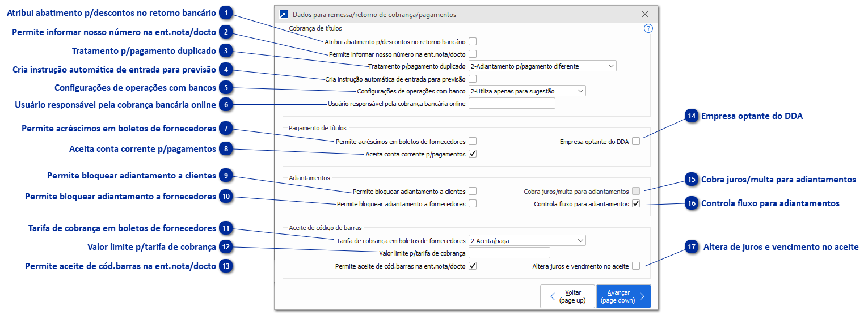Click numbered callout badge 1
This screenshot has height=319, width=868.
226,12
